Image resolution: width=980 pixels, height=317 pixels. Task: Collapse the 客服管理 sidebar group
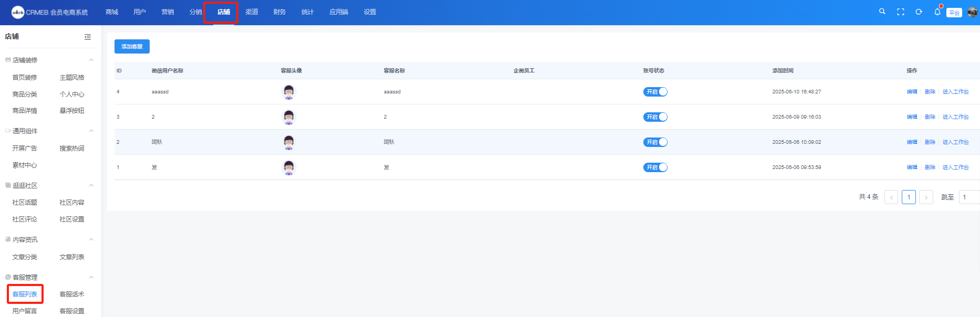91,277
